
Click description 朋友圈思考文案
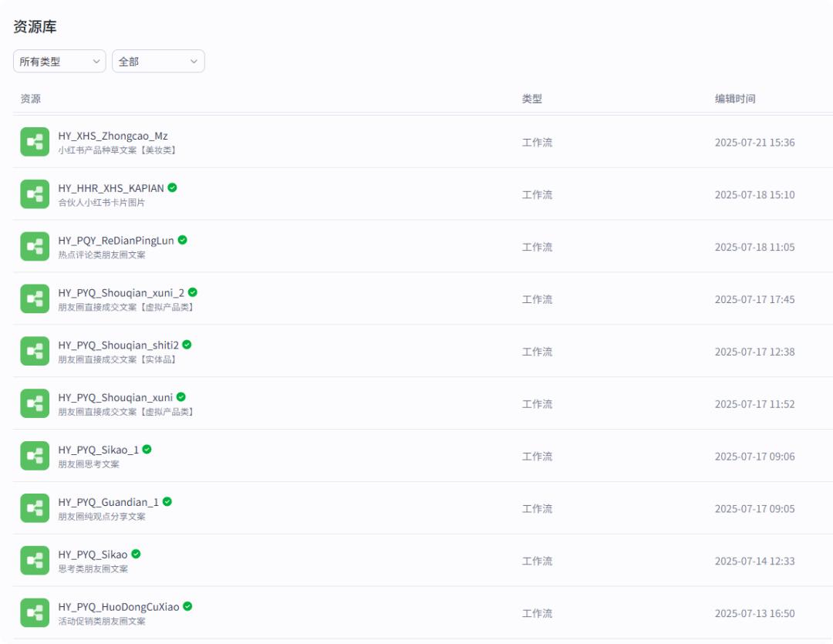point(89,464)
